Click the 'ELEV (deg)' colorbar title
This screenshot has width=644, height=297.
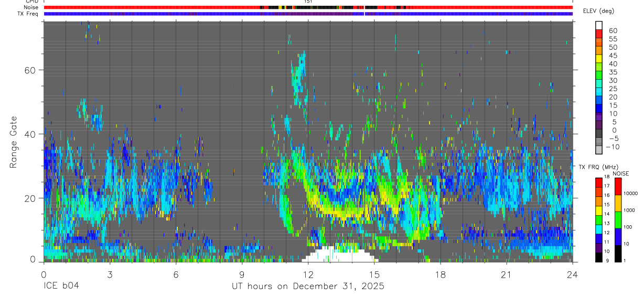pyautogui.click(x=598, y=11)
